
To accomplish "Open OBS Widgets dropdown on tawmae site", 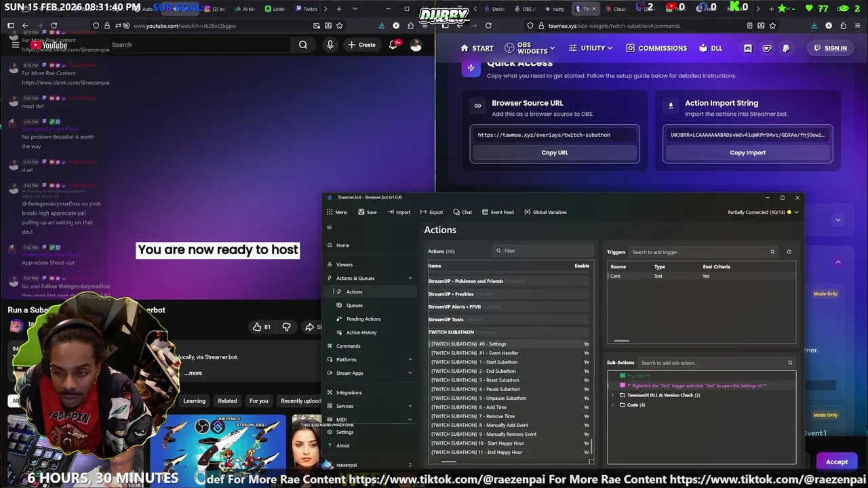I will 530,48.
